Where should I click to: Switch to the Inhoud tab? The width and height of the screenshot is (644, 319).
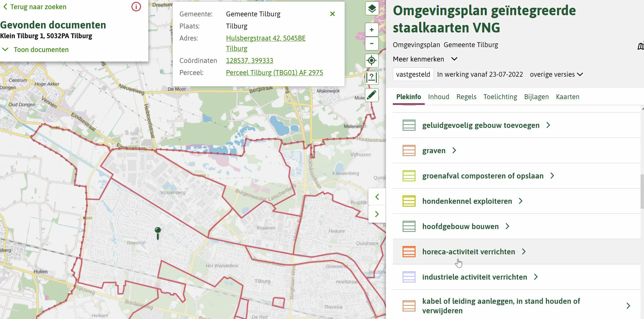click(x=439, y=97)
